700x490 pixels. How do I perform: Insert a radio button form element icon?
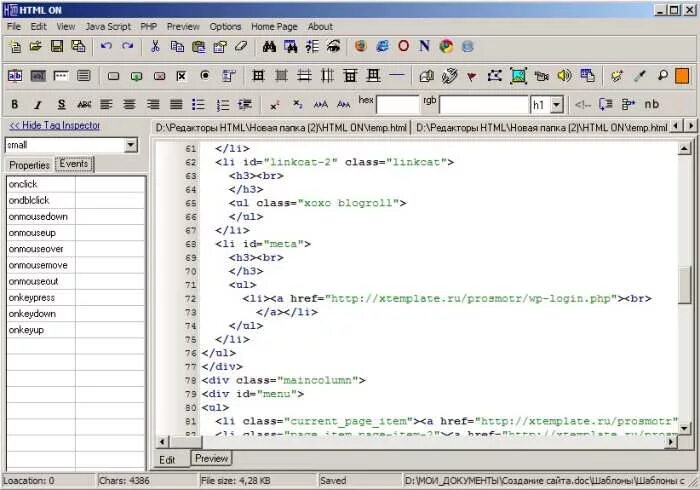[x=205, y=75]
